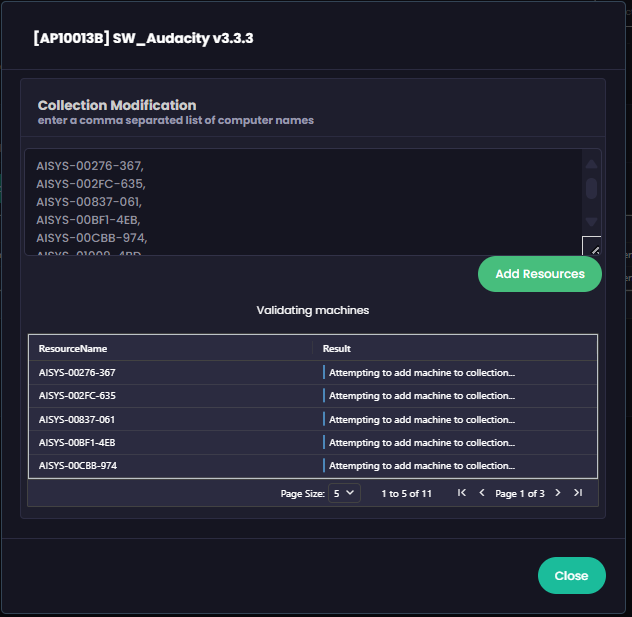Click the result status for AISYS-00276-367
The width and height of the screenshot is (632, 617).
point(421,373)
